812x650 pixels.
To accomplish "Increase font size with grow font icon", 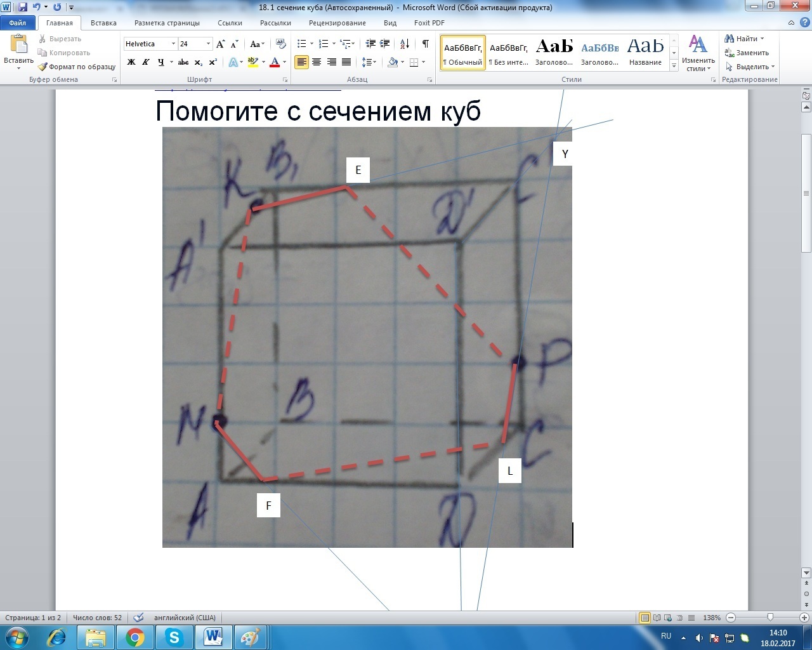I will pos(221,44).
